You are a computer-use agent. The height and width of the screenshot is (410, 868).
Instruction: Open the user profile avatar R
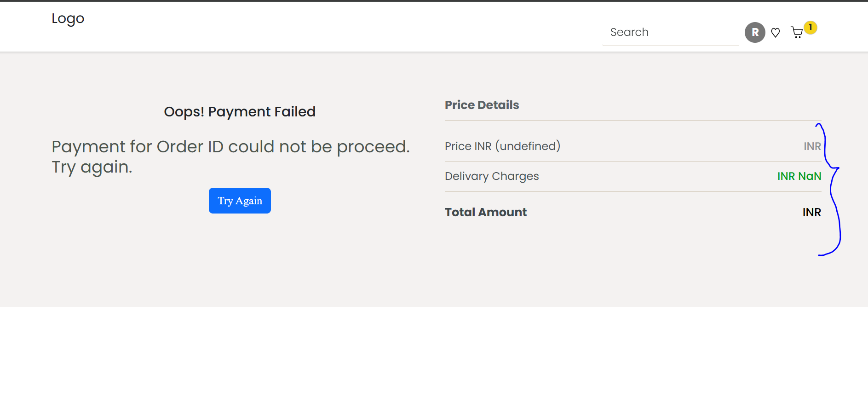[x=755, y=32]
